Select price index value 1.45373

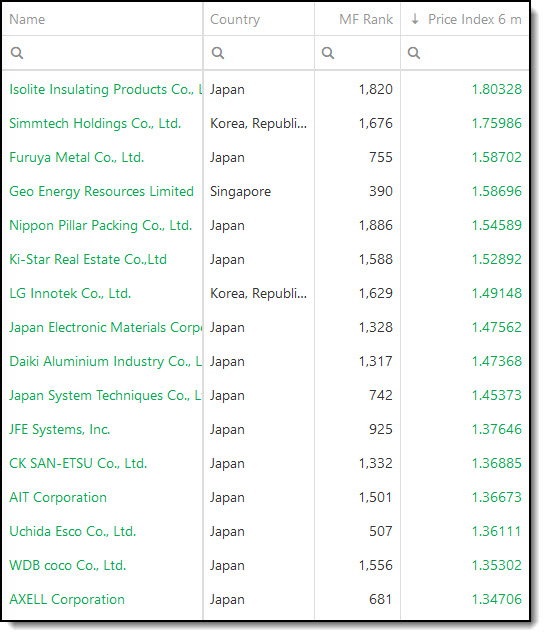[x=497, y=396]
